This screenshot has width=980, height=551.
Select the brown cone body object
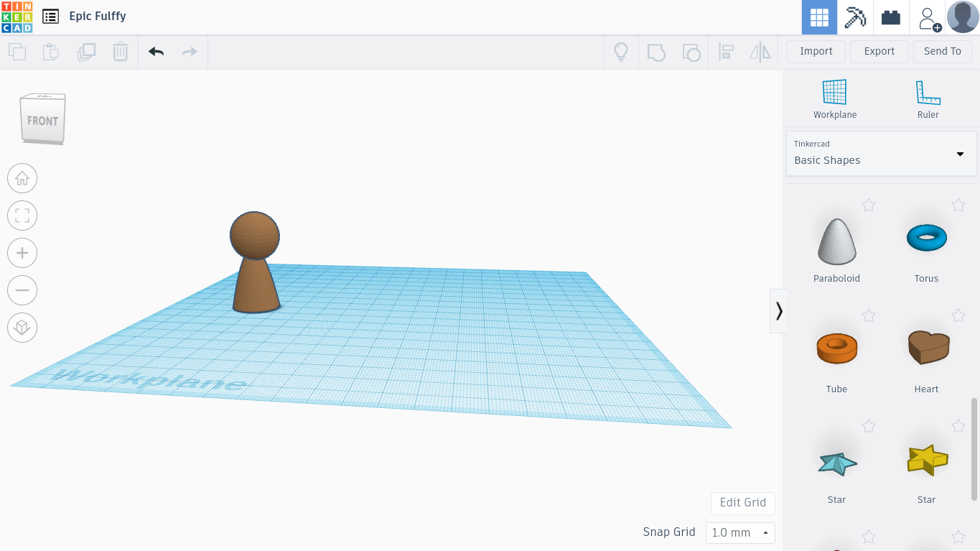[256, 286]
